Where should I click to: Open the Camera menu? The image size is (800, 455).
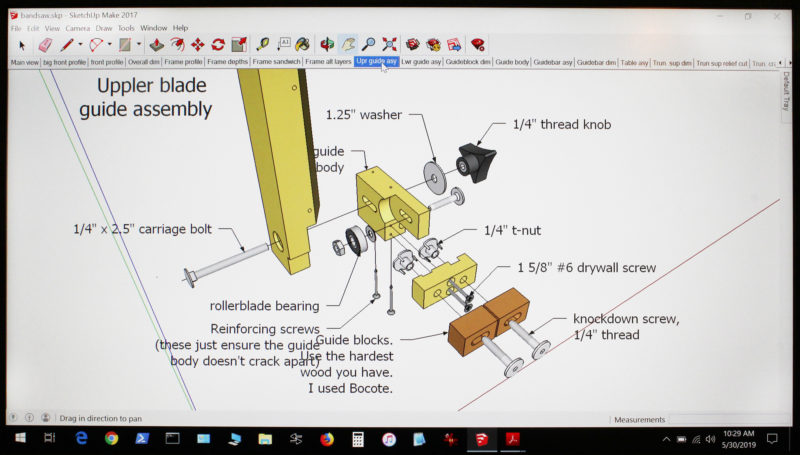click(77, 28)
